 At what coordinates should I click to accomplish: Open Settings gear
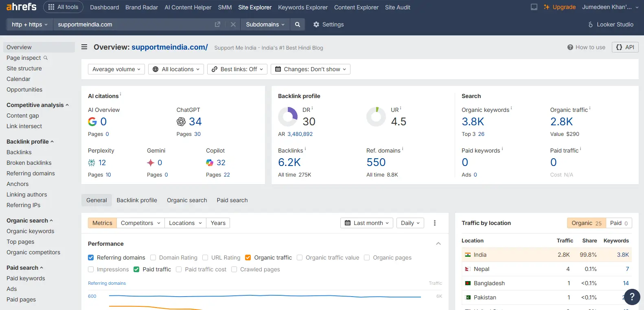point(329,24)
